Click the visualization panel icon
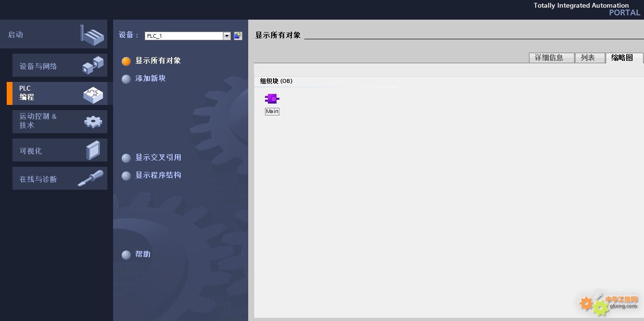Image resolution: width=644 pixels, height=321 pixels. click(x=93, y=150)
